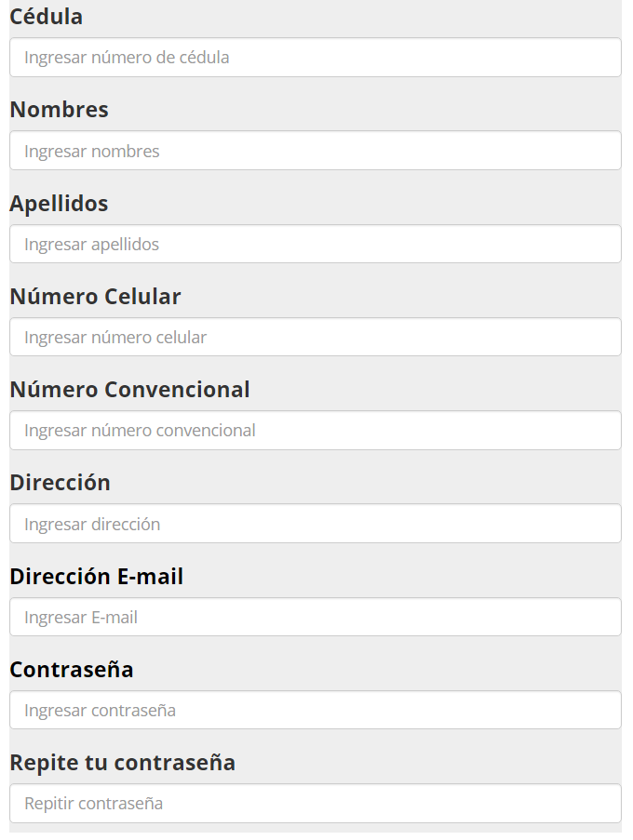Select the "Dirección E-mail" label
Screen dimensions: 633x840
96,577
